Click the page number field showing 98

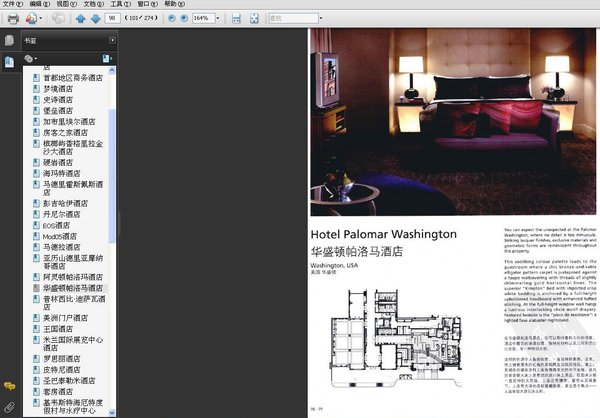coord(112,18)
